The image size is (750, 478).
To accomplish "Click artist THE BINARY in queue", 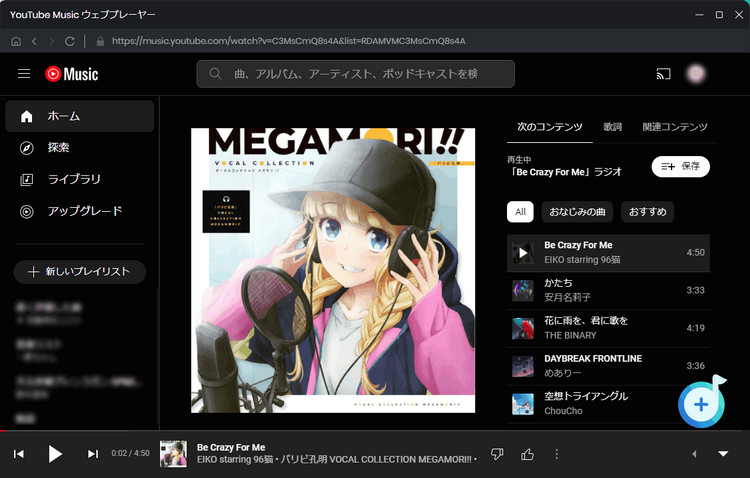I will [x=570, y=335].
